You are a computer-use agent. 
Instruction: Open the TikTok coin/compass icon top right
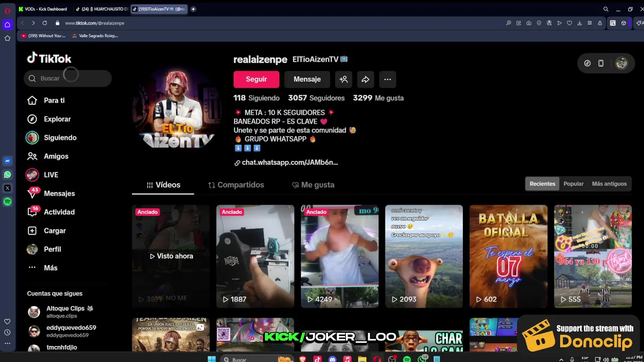[587, 63]
